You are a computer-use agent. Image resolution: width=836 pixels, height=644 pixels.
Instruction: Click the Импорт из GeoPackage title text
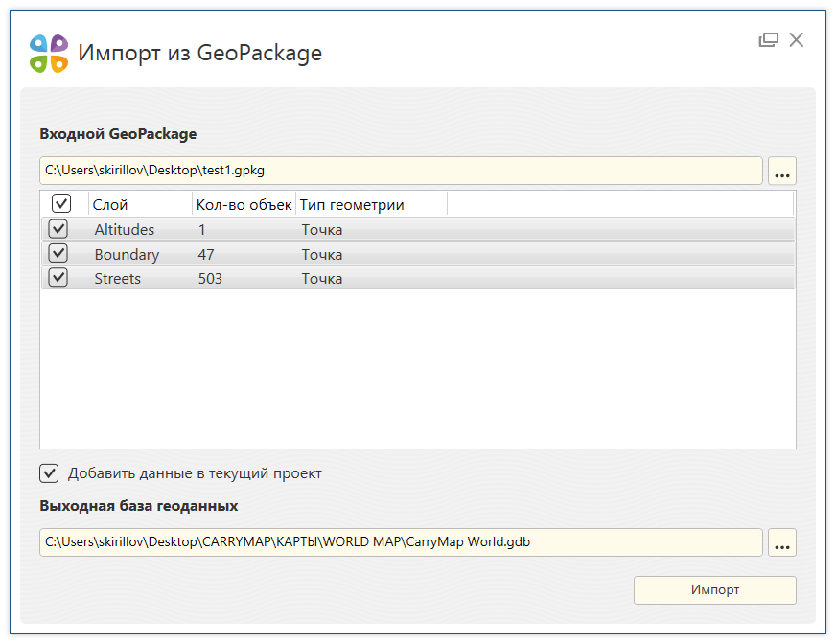(200, 54)
